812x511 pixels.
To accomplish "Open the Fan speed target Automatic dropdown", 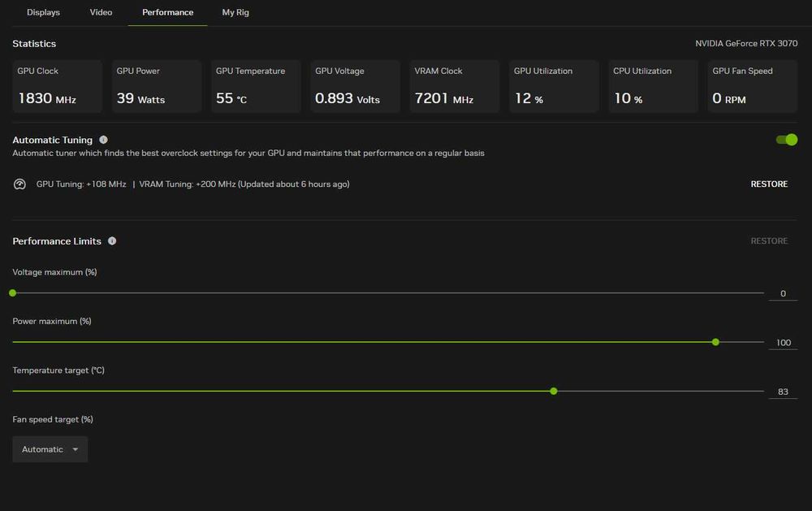I will pyautogui.click(x=50, y=449).
